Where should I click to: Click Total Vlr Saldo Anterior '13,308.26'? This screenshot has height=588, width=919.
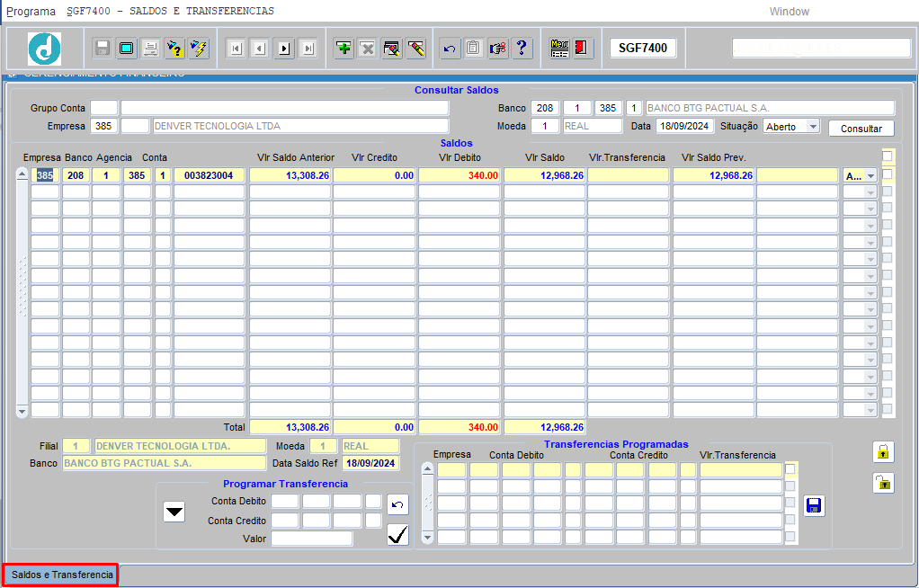290,427
